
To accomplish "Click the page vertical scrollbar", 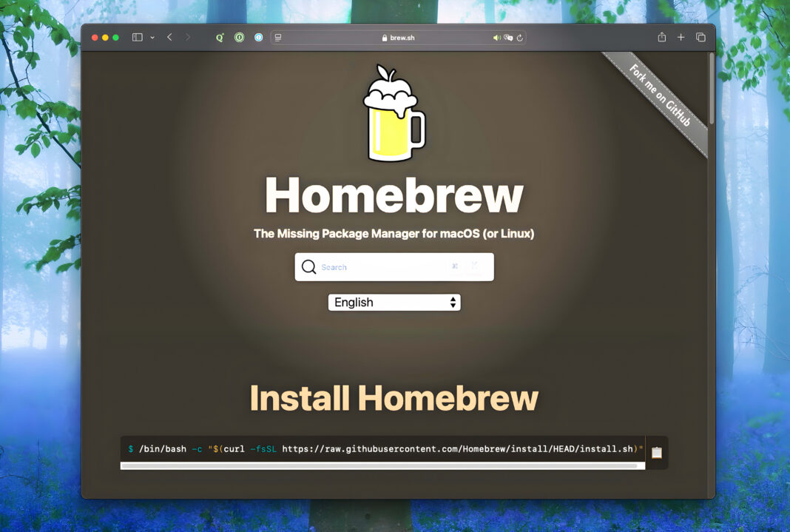I will coord(712,88).
